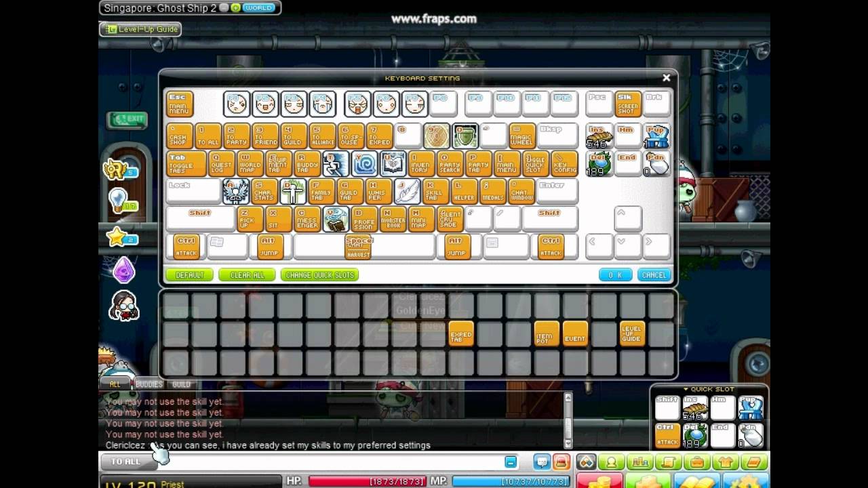Select the F1 facial expression key
The image size is (868, 488).
click(x=236, y=104)
